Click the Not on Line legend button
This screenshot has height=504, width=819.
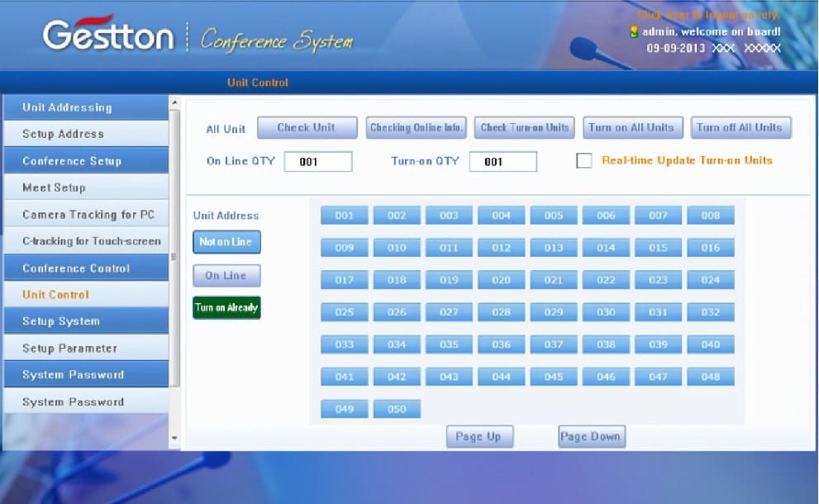point(226,242)
